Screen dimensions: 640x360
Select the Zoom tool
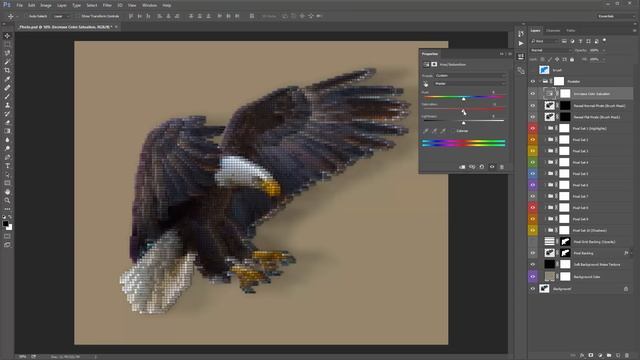click(7, 200)
